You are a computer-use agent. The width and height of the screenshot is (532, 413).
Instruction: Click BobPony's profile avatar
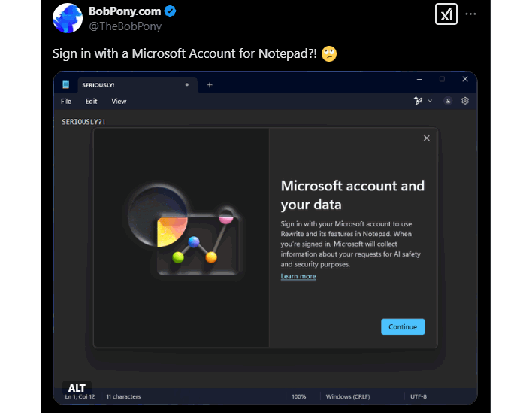pos(68,18)
